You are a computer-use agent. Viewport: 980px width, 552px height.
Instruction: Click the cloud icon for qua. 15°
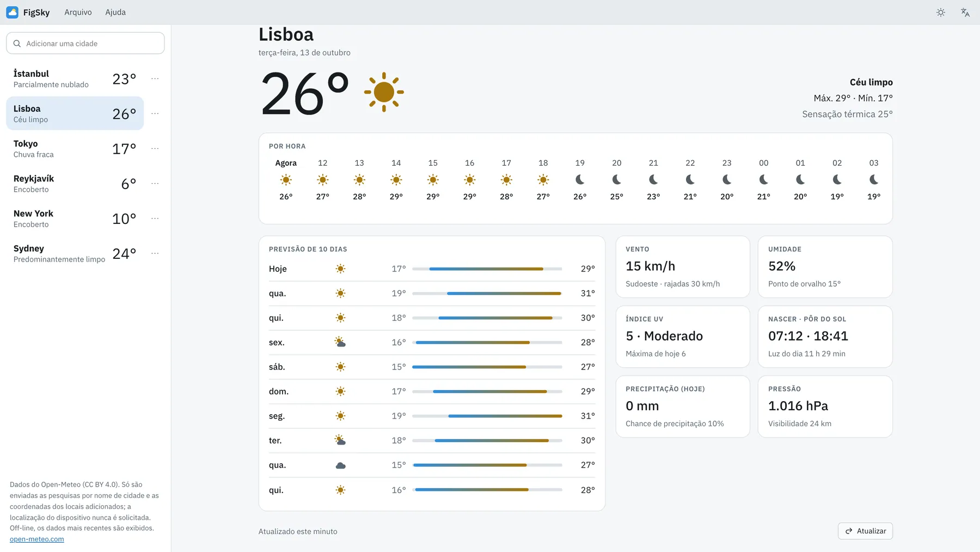[x=340, y=465]
